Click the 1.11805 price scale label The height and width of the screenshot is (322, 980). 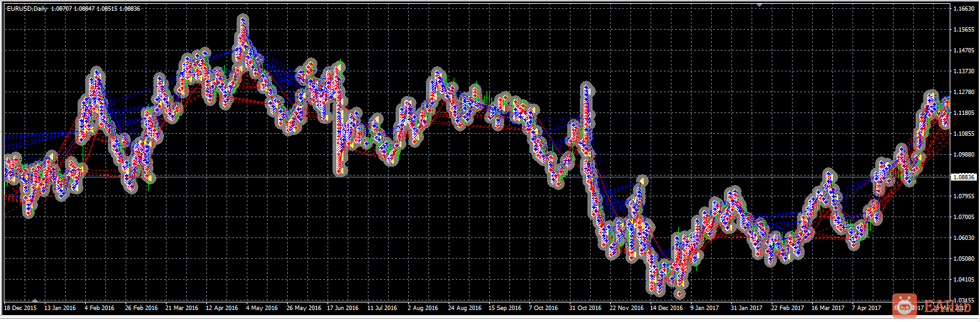[963, 113]
